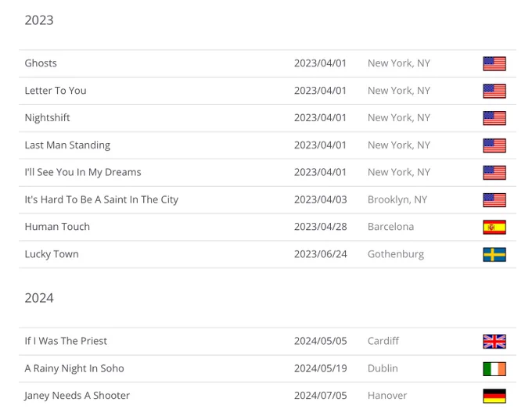
Task: Click the US flag beside Ghosts
Action: coord(494,64)
